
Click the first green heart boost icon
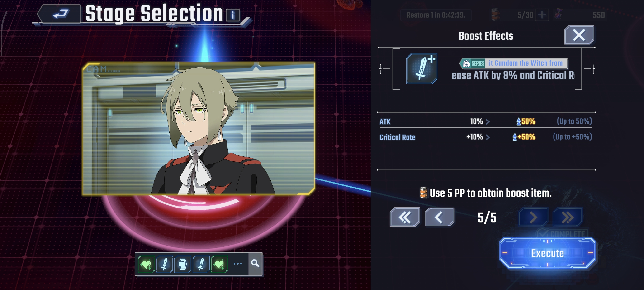coord(146,264)
